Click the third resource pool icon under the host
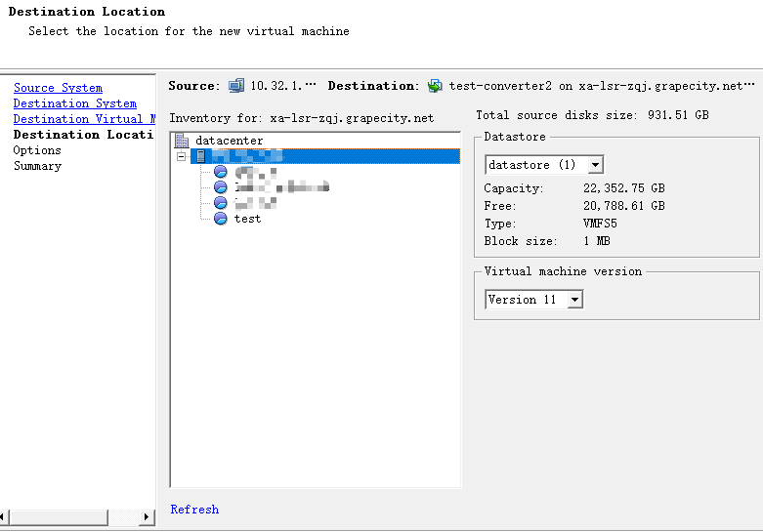763x532 pixels. click(x=220, y=203)
